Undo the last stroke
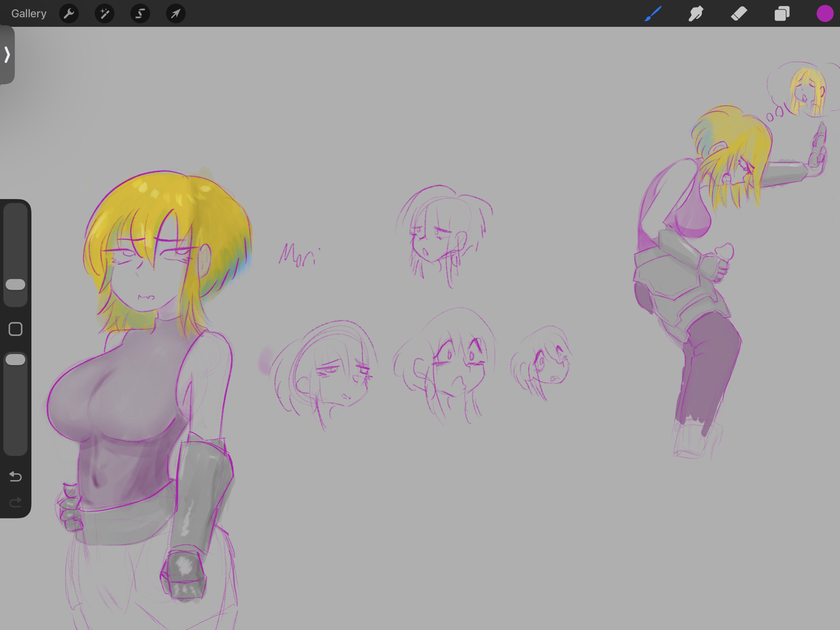Screen dimensions: 840x630 (16, 476)
